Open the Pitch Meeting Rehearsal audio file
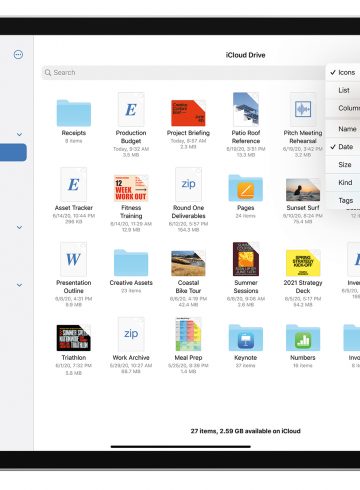360x490 pixels. coord(303,109)
